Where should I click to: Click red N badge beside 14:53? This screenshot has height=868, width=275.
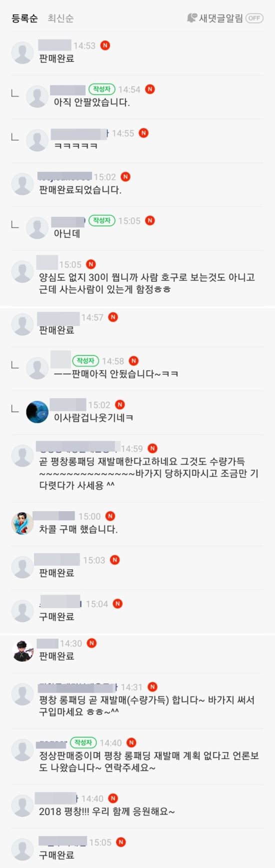[x=105, y=45]
